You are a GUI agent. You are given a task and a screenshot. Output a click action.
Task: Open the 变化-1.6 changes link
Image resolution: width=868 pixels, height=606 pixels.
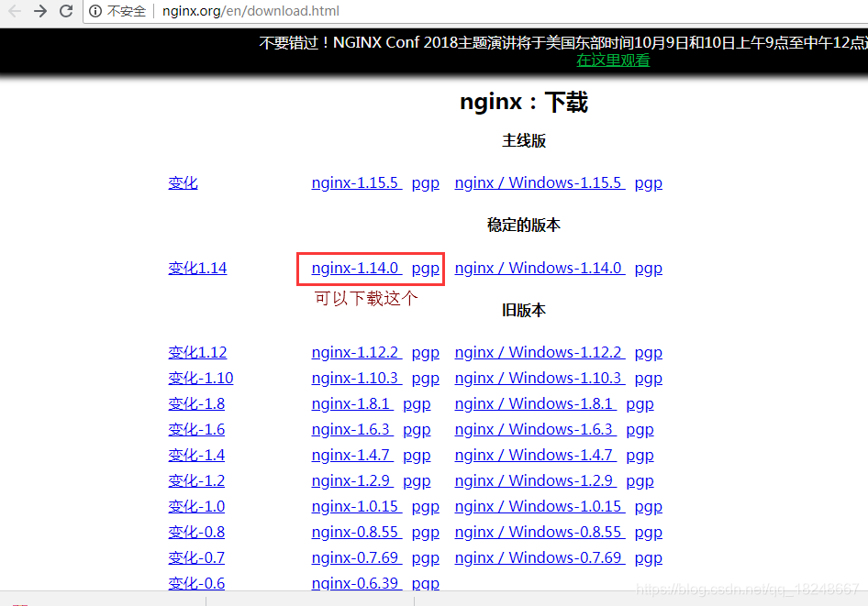tap(196, 430)
